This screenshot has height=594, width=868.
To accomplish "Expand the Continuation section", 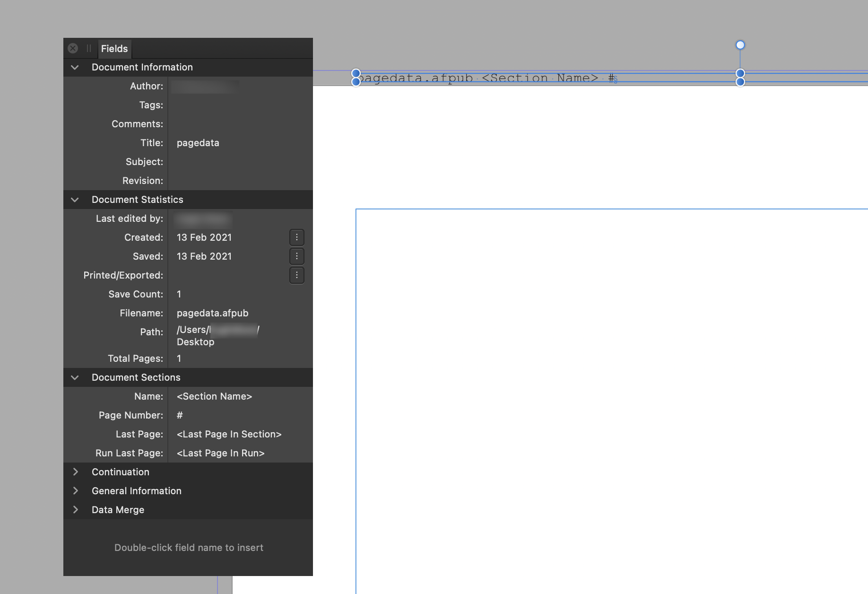I will coord(75,472).
